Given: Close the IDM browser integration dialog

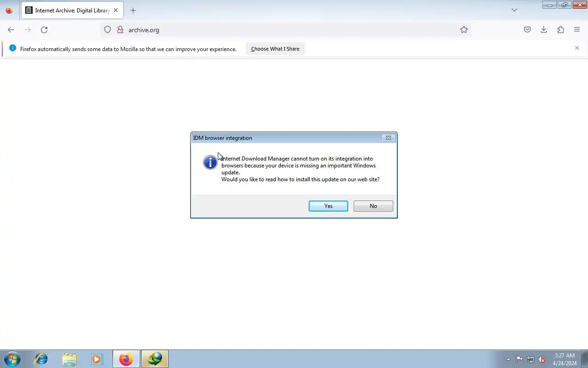Looking at the screenshot, I should point(388,138).
